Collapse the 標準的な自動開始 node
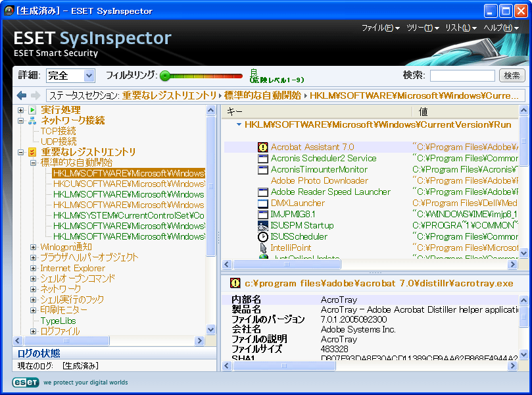 click(33, 163)
